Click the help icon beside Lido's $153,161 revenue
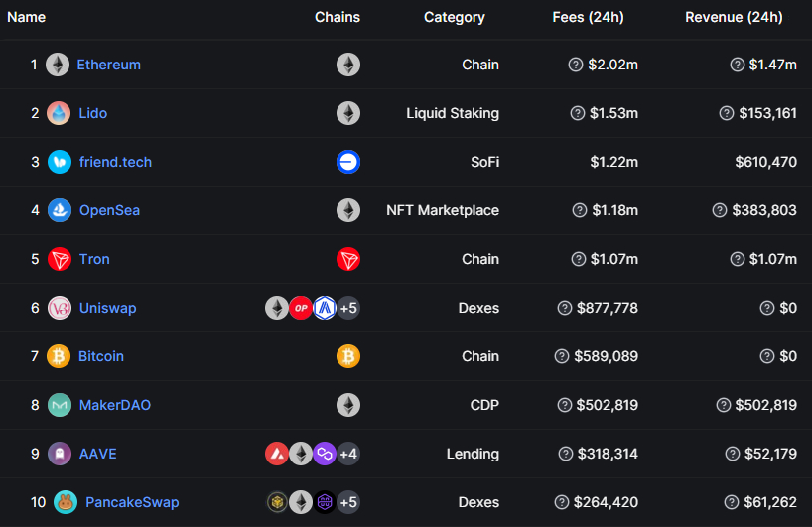The image size is (812, 527). click(727, 113)
